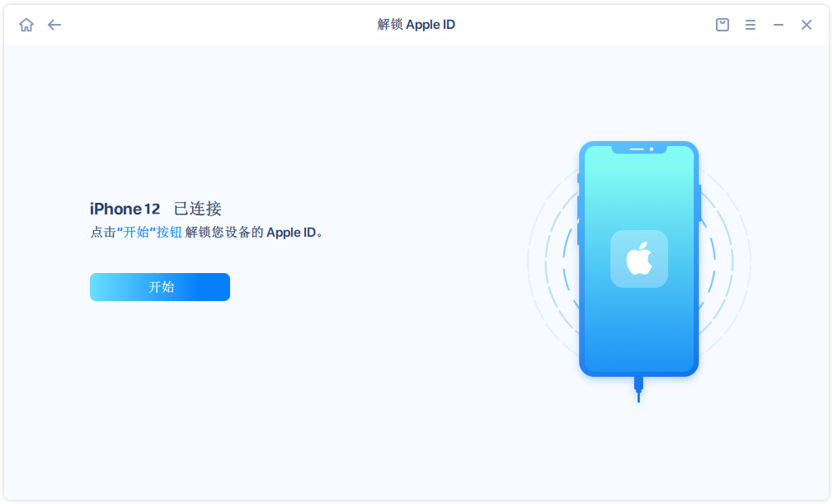
Task: Click the notch on the phone illustration
Action: pyautogui.click(x=639, y=149)
